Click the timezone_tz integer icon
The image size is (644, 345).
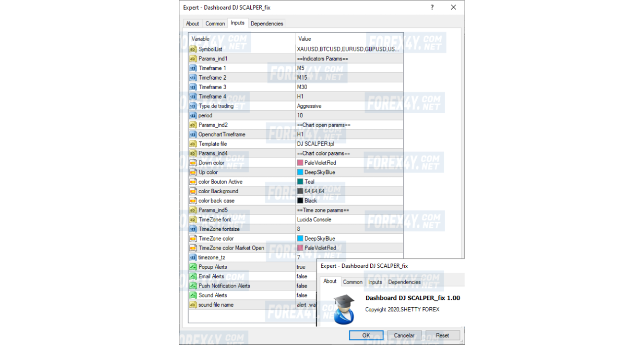(193, 258)
